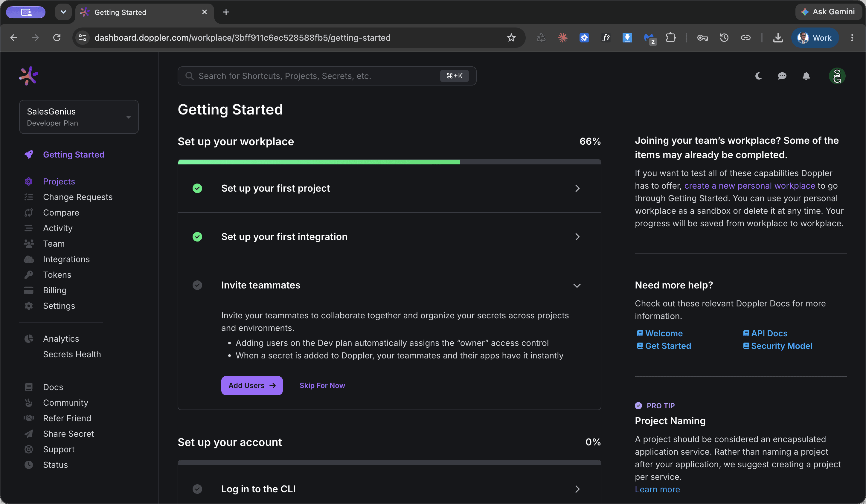Click the Add Users button
The height and width of the screenshot is (504, 866).
(x=252, y=385)
